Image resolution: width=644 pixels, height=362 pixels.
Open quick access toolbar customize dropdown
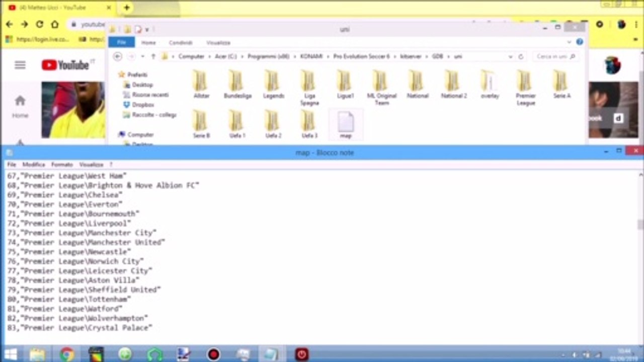[147, 30]
